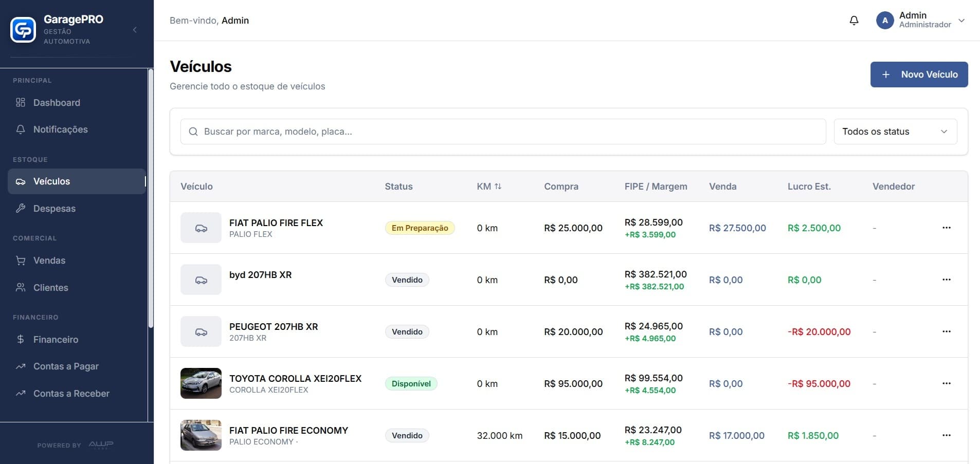The width and height of the screenshot is (980, 464).
Task: Click the Em Preparação status badge
Action: pyautogui.click(x=420, y=228)
